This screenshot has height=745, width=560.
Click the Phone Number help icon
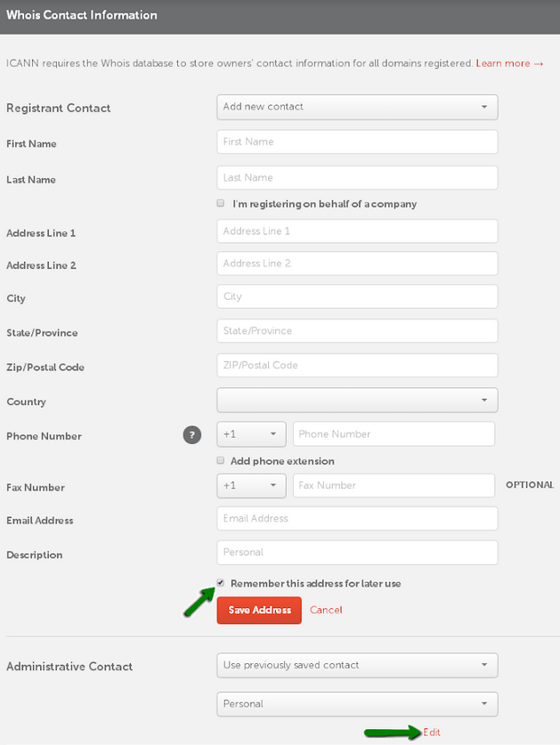click(191, 435)
